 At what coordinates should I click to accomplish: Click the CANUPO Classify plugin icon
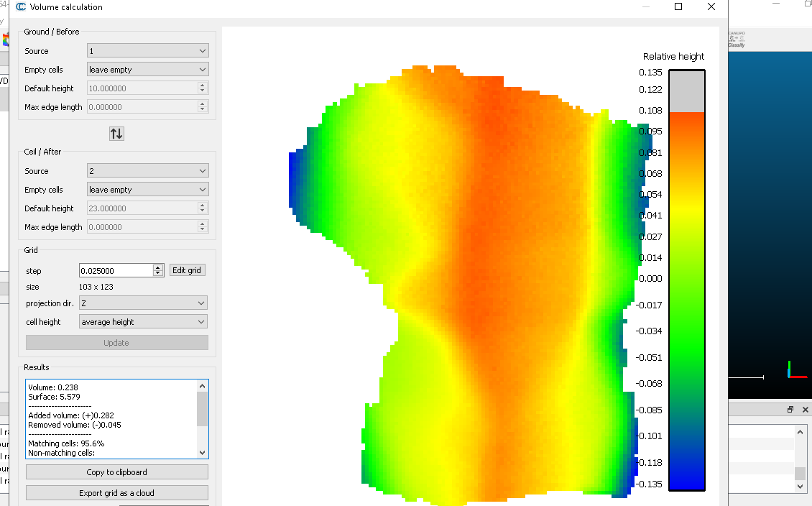click(737, 40)
